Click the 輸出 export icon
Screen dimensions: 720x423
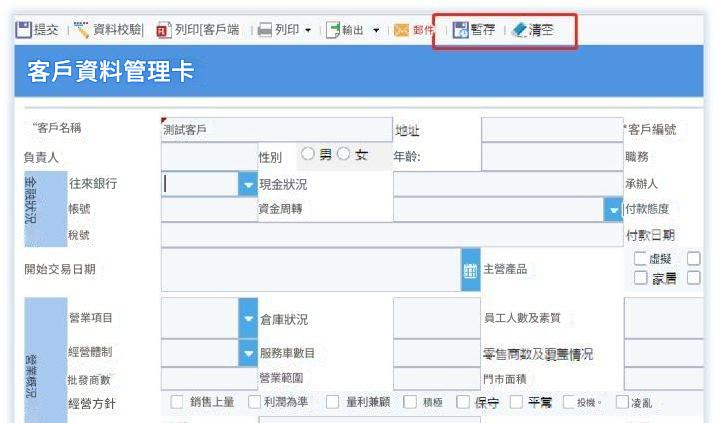(x=333, y=30)
